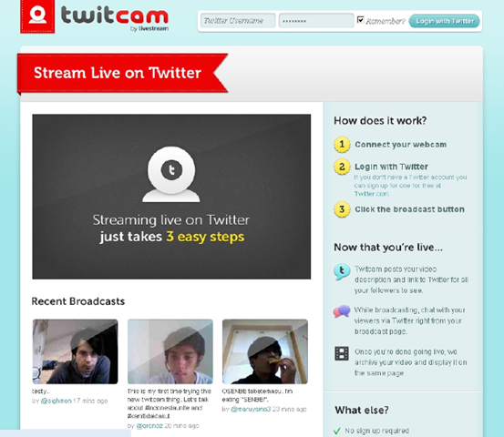Click 'Twitcam posts your video description' paragraph
504x437 pixels.
click(411, 279)
